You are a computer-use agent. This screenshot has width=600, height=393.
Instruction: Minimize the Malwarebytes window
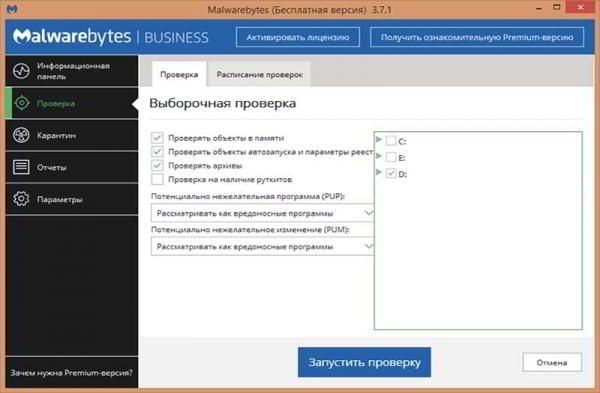point(539,9)
